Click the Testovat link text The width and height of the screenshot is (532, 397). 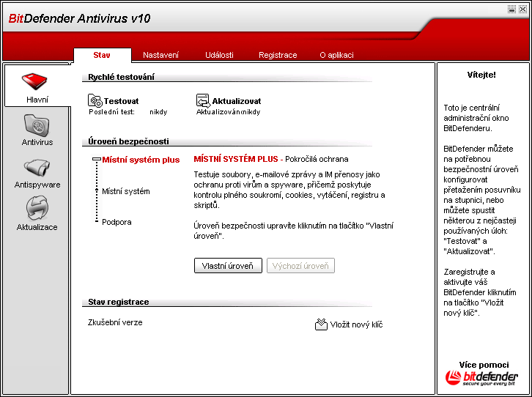121,101
